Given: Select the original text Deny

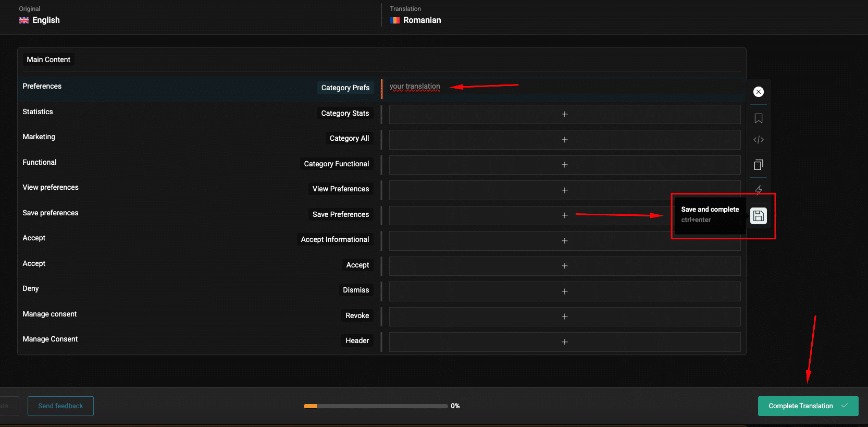Looking at the screenshot, I should [x=31, y=288].
